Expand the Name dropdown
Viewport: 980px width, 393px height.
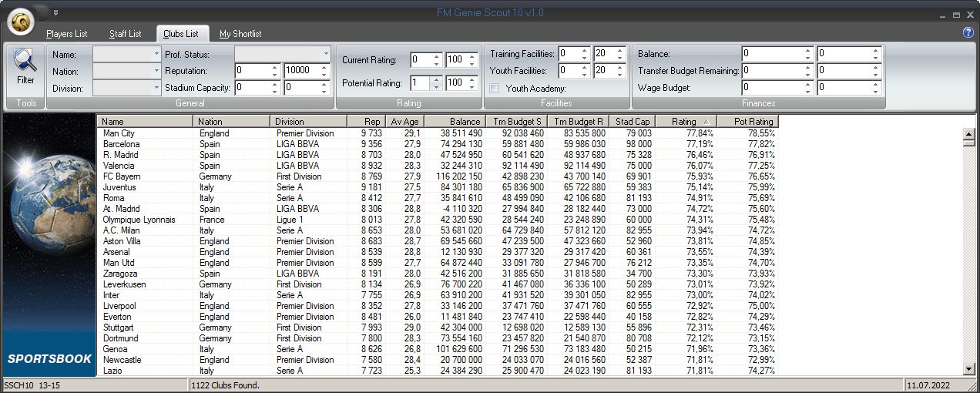tap(156, 54)
